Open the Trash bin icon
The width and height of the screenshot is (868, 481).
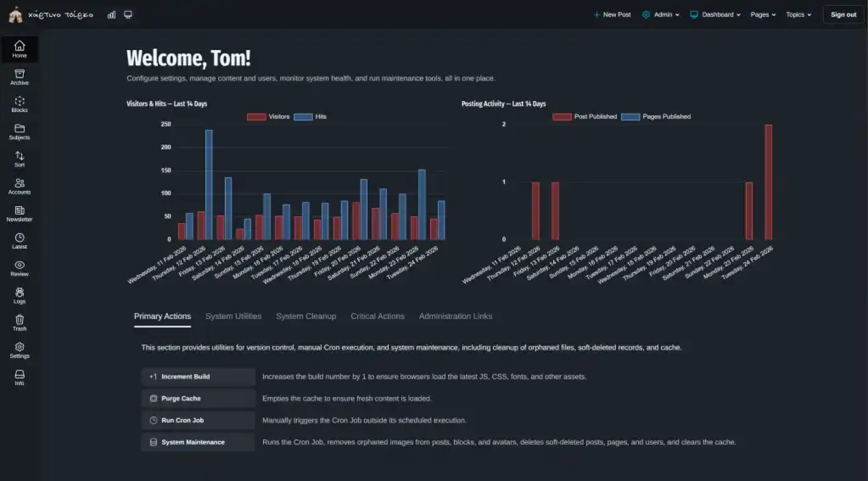pos(19,323)
